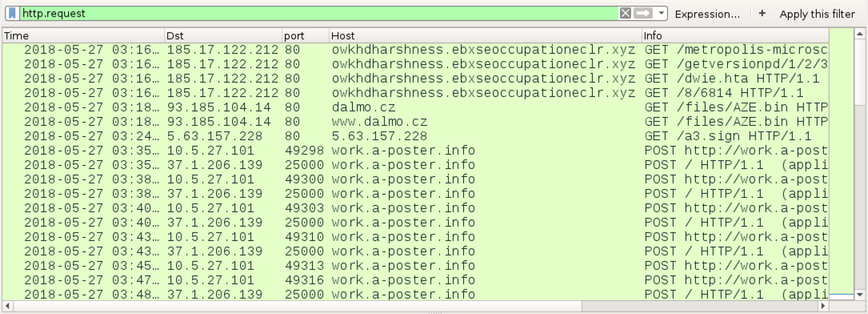Viewport: 868px width, 314px height.
Task: Clear the http.request display filter
Action: (x=625, y=14)
